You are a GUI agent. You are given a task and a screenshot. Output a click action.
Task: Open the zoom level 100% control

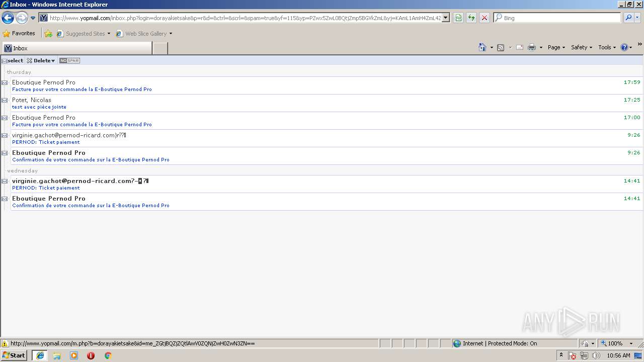[612, 343]
